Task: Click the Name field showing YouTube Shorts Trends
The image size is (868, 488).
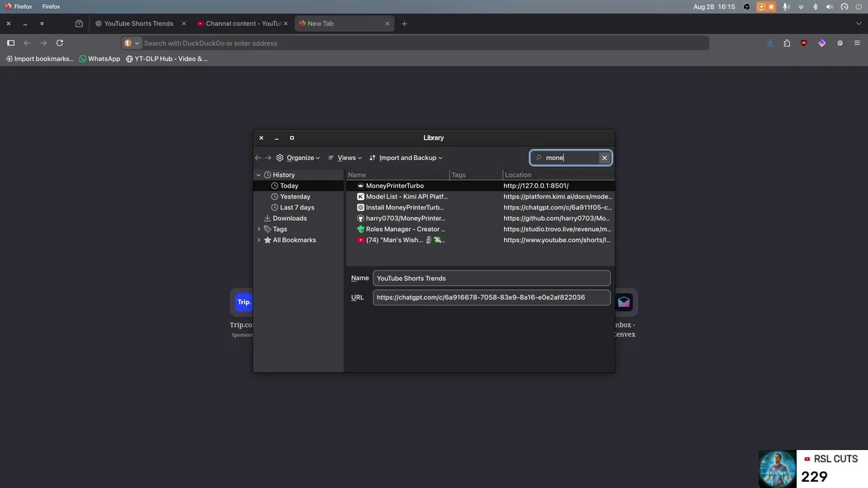Action: tap(492, 278)
